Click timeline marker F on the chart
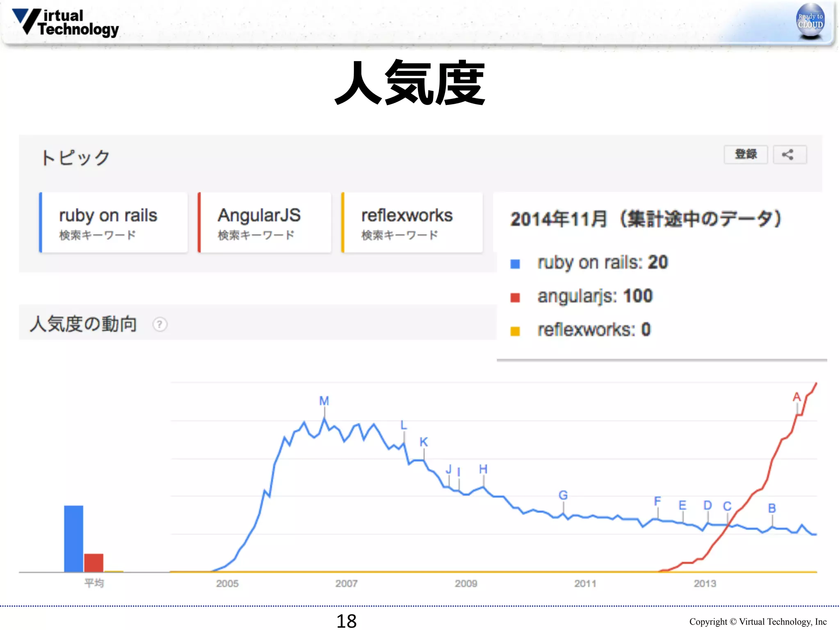 coord(657,501)
